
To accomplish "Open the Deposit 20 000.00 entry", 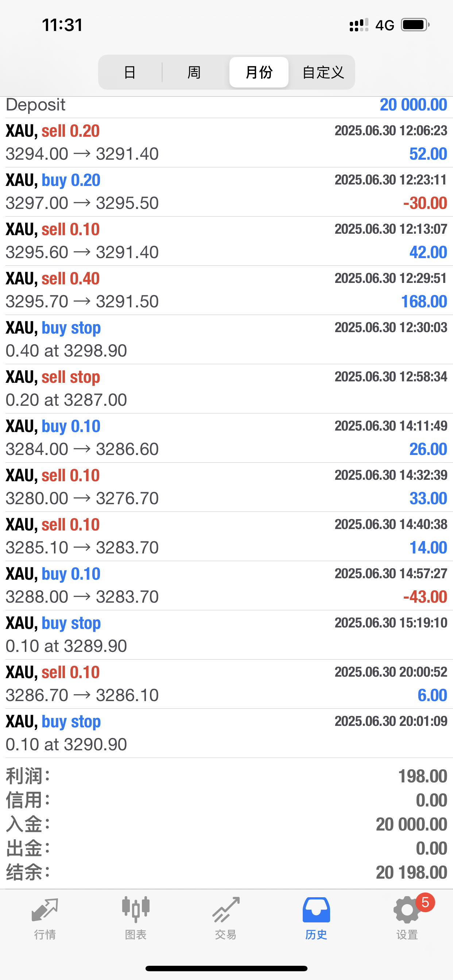I will pyautogui.click(x=226, y=106).
